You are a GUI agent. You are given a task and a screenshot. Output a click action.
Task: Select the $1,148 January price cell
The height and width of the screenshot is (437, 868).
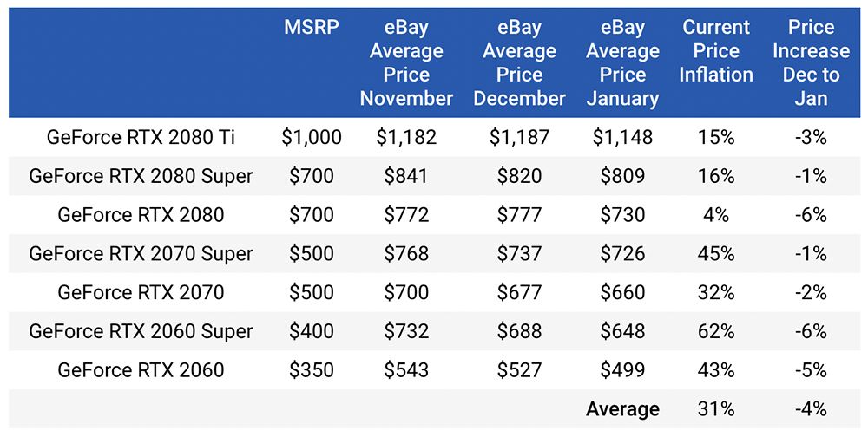(x=622, y=137)
